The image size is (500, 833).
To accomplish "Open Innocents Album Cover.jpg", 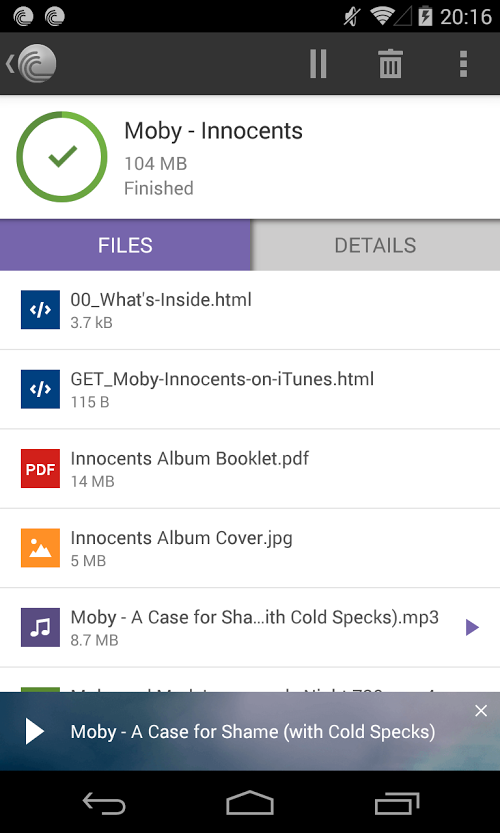I will point(250,548).
